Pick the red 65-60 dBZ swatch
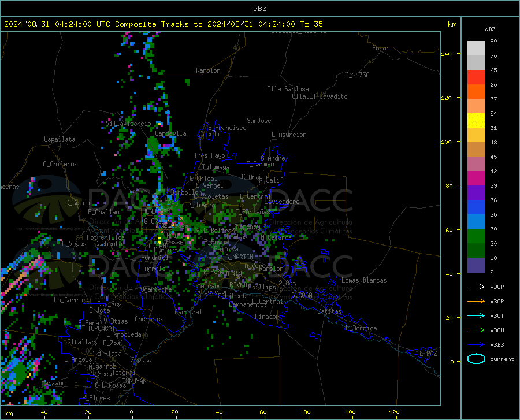Screen dimensions: 520x420 tap(476, 77)
